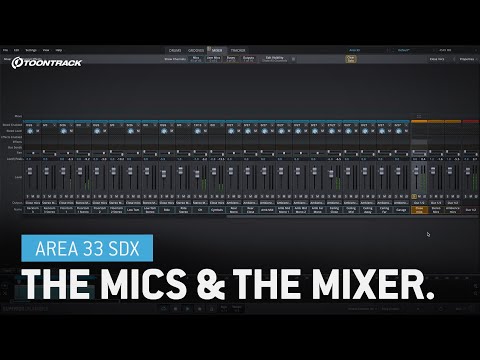
Task: Click the Garage channel pan slider
Action: pyautogui.click(x=401, y=153)
